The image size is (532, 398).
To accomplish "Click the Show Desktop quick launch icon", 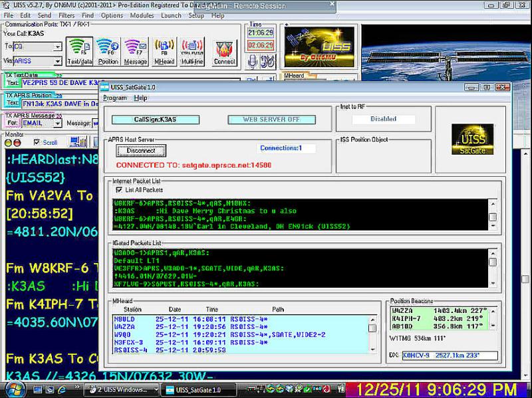I will point(38,389).
